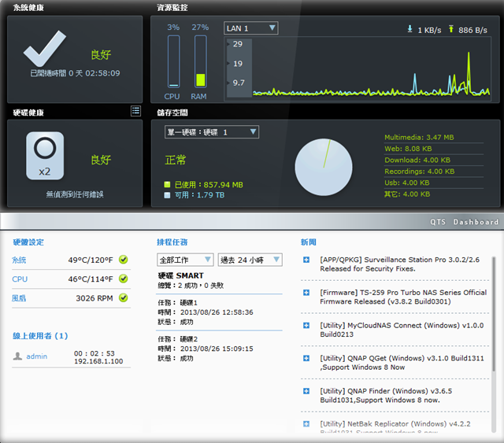
Task: Expand the NetBak Replicator news item
Action: 306,424
